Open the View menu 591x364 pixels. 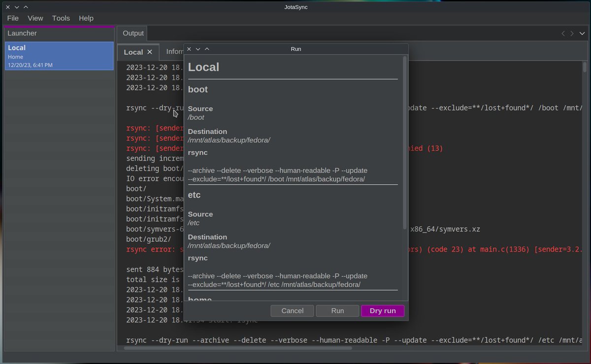[35, 18]
